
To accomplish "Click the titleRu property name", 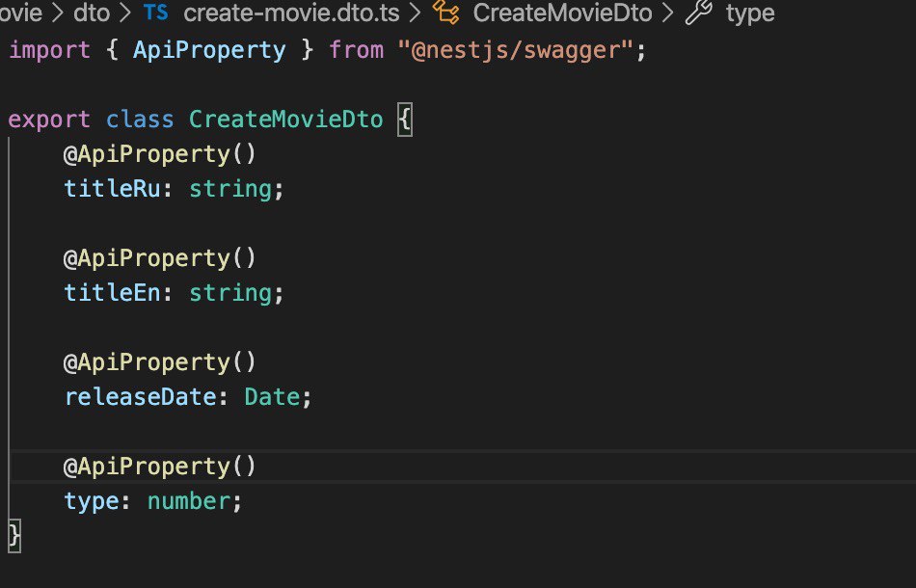I will coord(112,189).
